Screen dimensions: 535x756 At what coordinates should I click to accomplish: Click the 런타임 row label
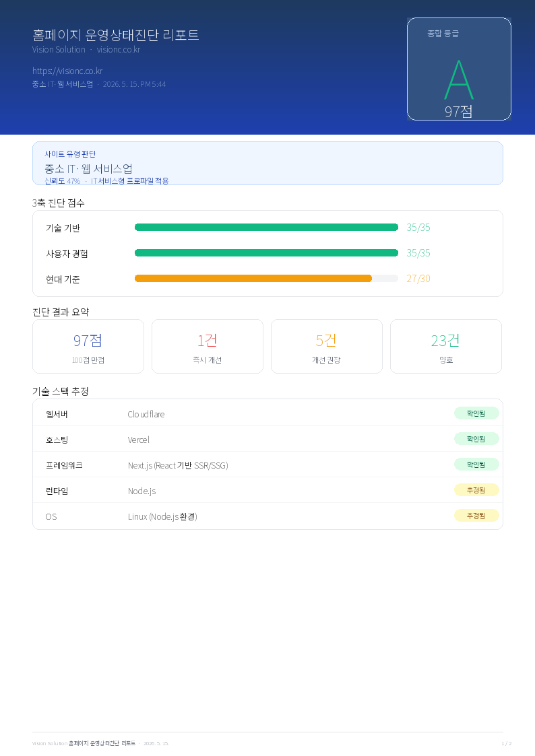(57, 491)
